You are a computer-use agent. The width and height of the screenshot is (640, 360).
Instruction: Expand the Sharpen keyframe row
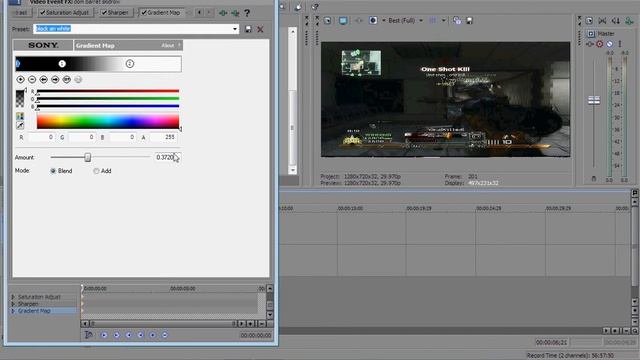pos(13,304)
